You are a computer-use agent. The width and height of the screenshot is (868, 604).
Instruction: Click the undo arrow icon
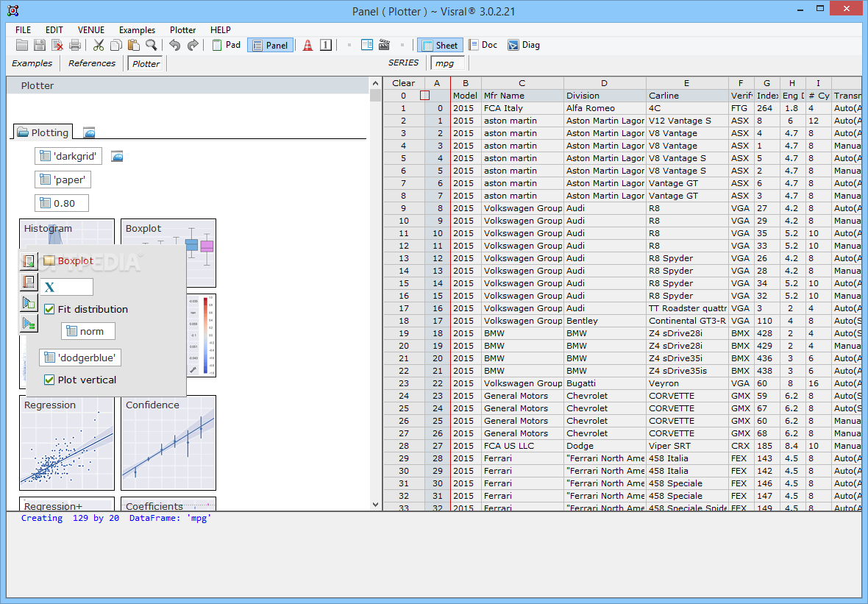point(175,46)
